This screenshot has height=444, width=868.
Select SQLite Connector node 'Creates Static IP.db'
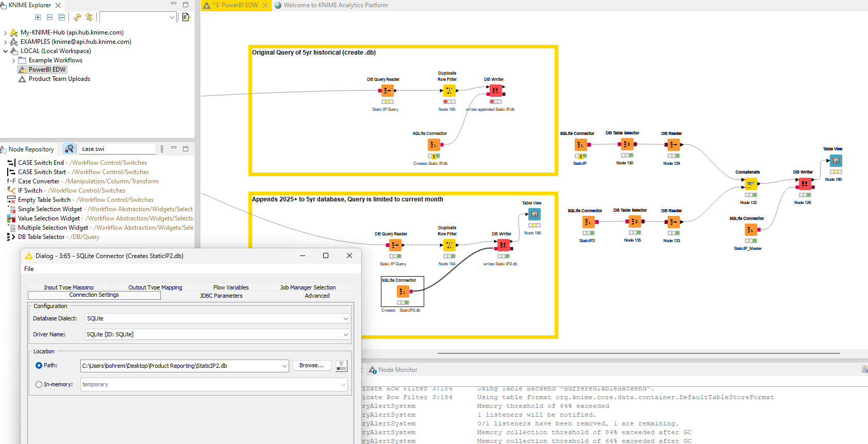(434, 145)
